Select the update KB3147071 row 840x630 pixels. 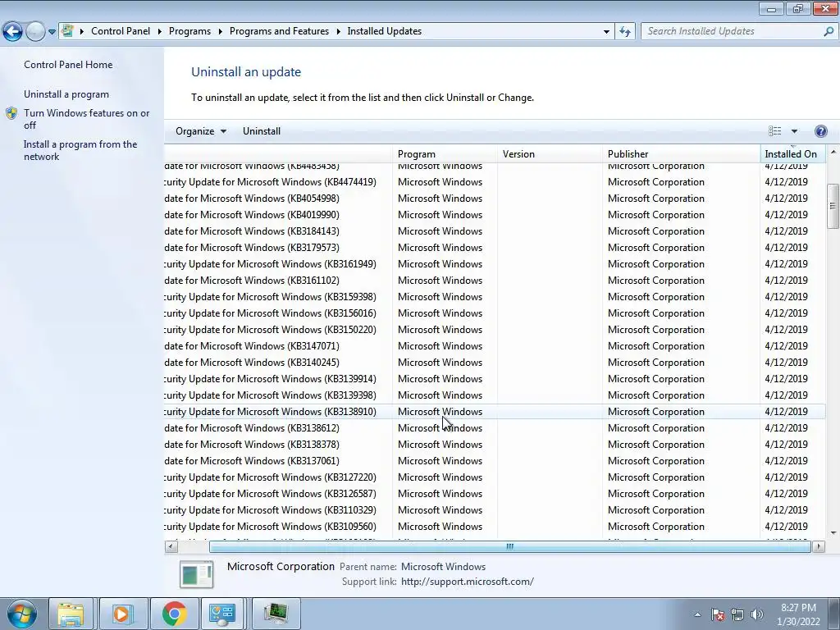[495, 346]
